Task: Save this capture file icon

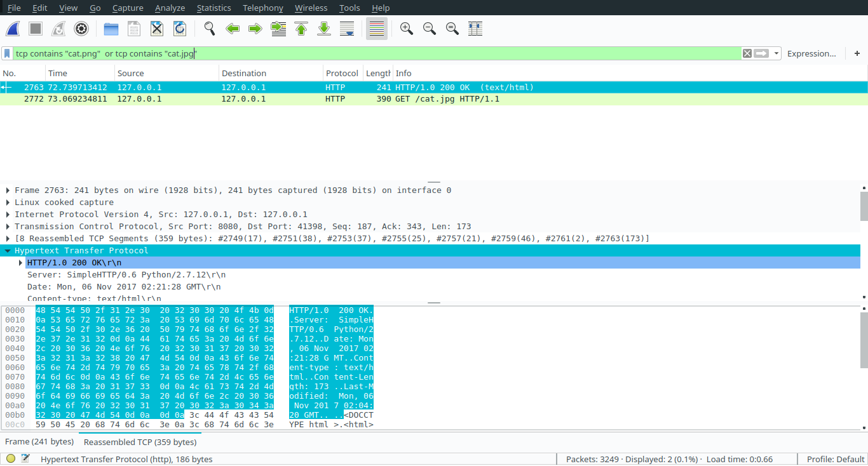Action: pyautogui.click(x=134, y=29)
